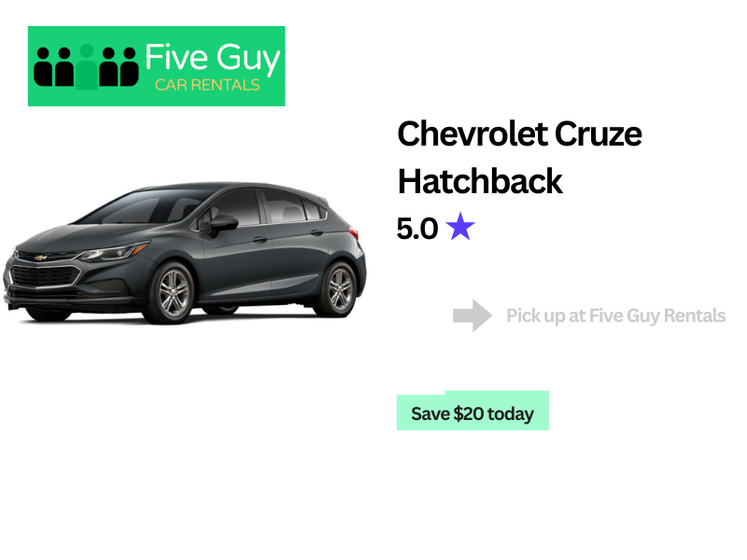Select the 'Chevrolet Cruze' title text
Image resolution: width=747 pixels, height=560 pixels.
tap(519, 133)
